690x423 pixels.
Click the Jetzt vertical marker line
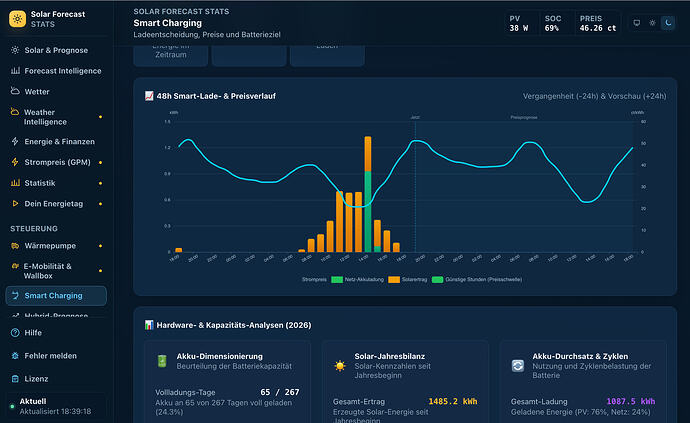point(415,187)
